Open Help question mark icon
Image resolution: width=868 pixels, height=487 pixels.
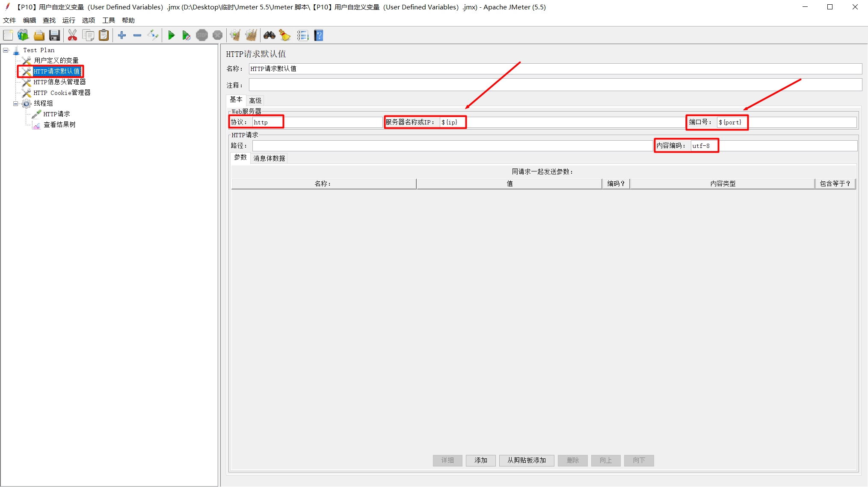point(319,35)
